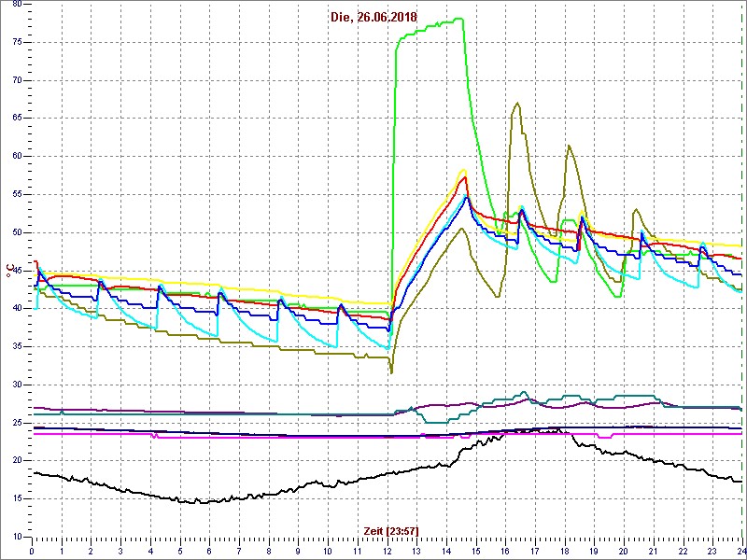Click hour 3 on the time axis
Viewport: 747px width, 560px height.
(x=120, y=551)
